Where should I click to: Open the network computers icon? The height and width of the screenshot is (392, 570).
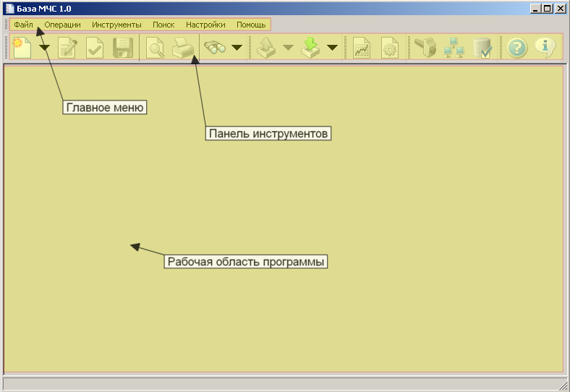[454, 48]
